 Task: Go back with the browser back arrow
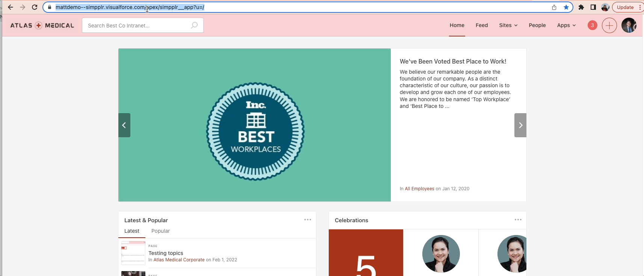click(x=11, y=7)
